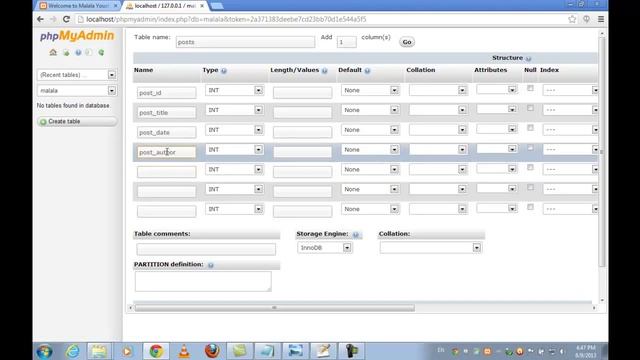640x360 pixels.
Task: Open Type dropdown for post_date
Action: 234,130
